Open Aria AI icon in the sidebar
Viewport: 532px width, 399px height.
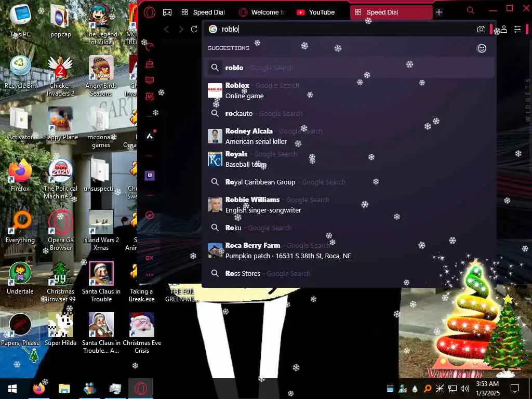click(150, 137)
